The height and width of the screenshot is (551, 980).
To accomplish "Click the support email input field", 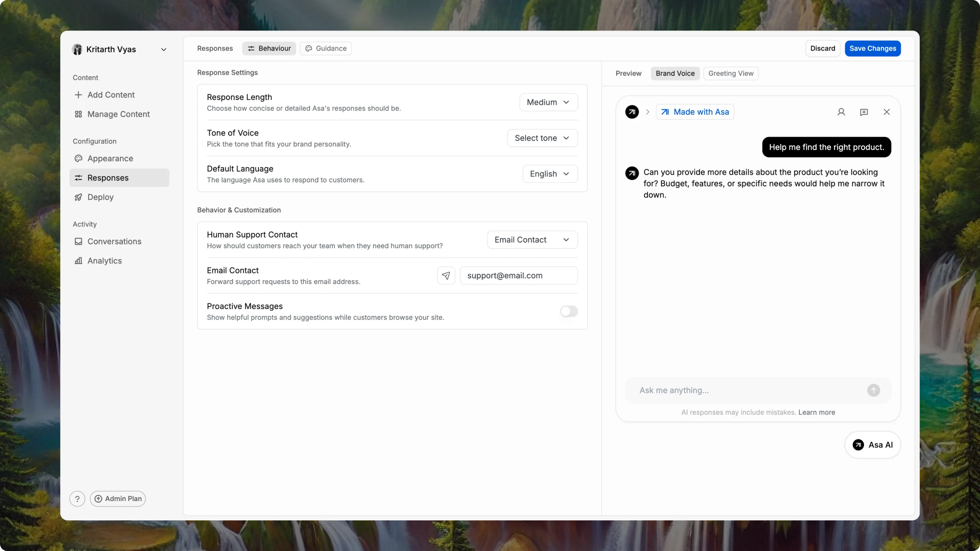I will click(x=519, y=275).
